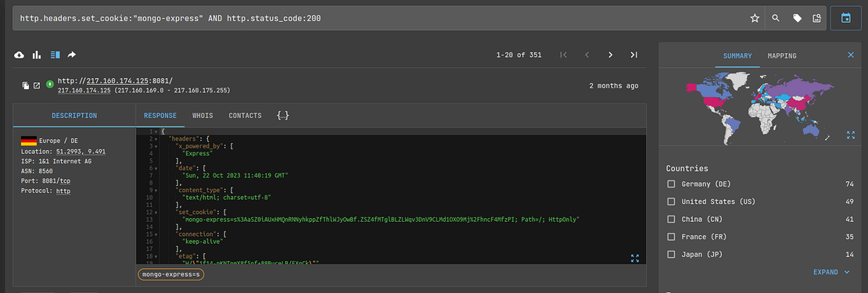
Task: Click the green status indicator icon
Action: [50, 84]
